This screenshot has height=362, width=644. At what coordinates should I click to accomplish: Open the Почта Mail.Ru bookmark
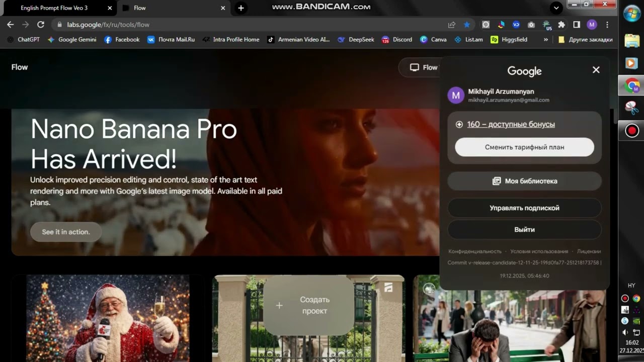[171, 39]
